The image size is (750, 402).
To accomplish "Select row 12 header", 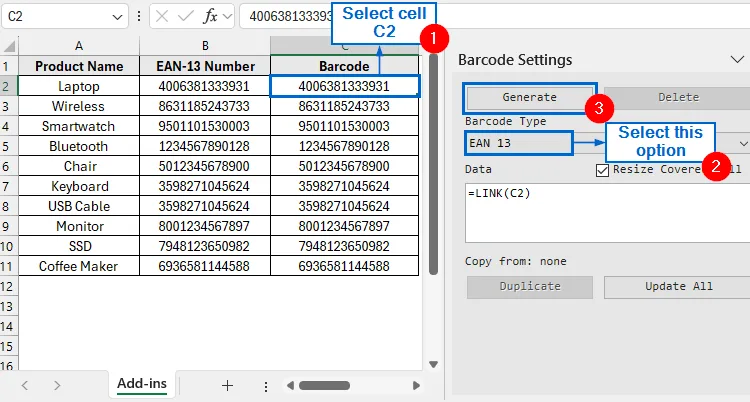I will point(7,287).
